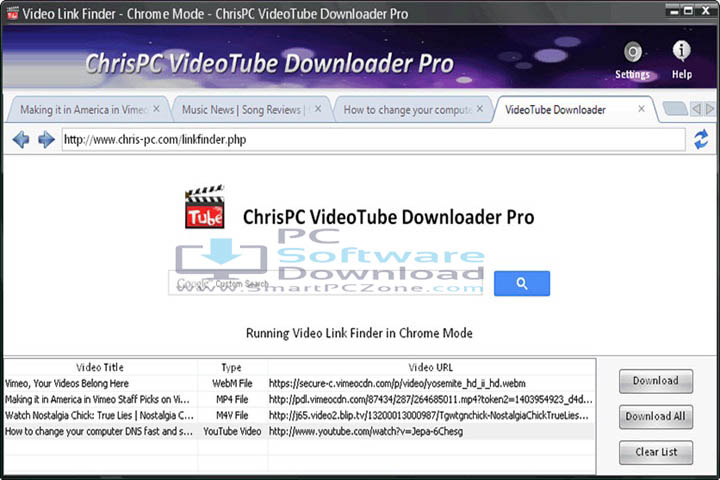
Task: Go back with the blue left arrow
Action: tap(21, 139)
